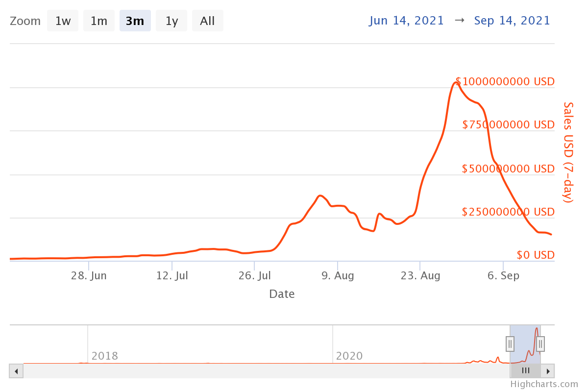Choose the 3m zoom range
This screenshot has height=392, width=588.
click(135, 21)
